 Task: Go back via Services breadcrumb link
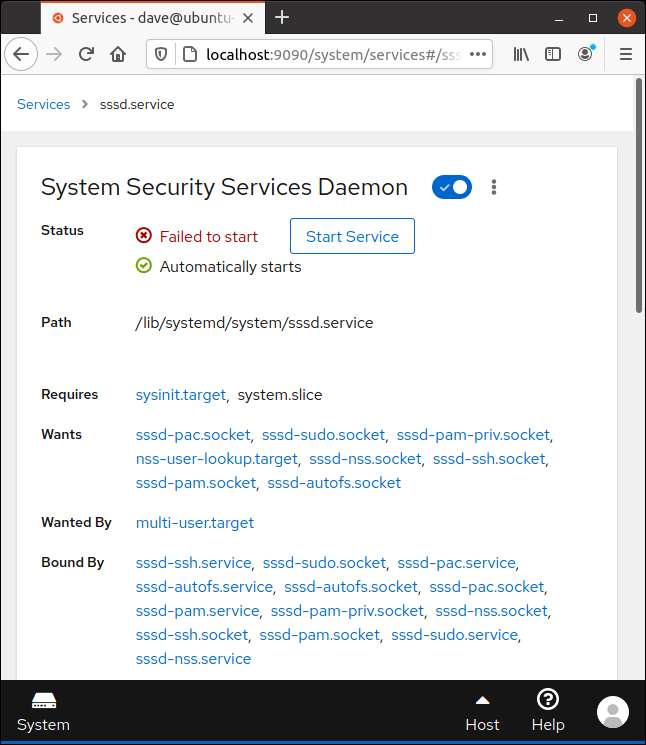click(x=43, y=104)
